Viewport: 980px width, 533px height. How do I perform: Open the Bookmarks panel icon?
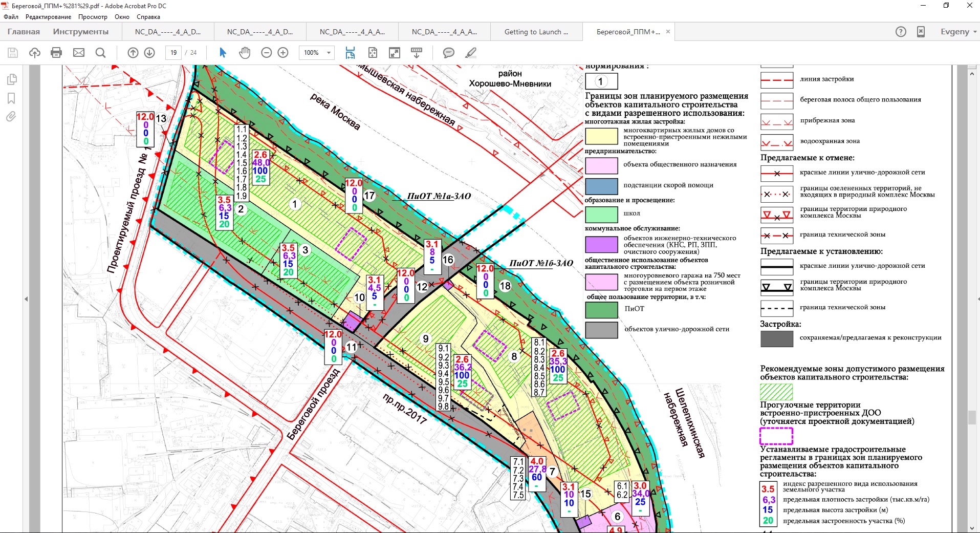12,98
